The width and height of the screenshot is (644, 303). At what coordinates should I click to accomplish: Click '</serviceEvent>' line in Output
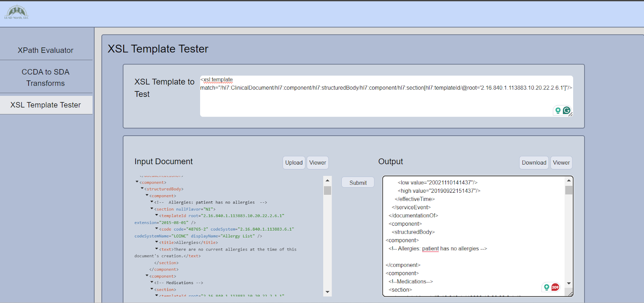[x=411, y=207]
